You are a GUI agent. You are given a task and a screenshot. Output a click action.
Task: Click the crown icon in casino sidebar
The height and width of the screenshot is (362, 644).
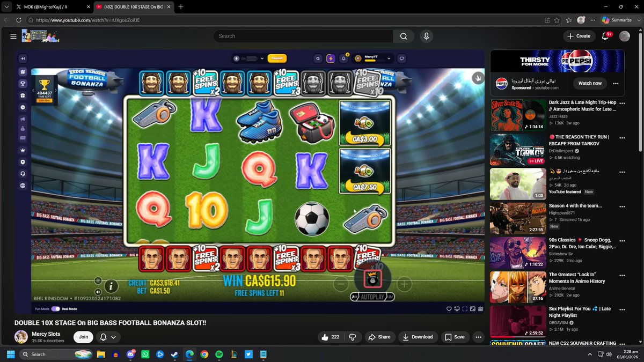click(23, 150)
